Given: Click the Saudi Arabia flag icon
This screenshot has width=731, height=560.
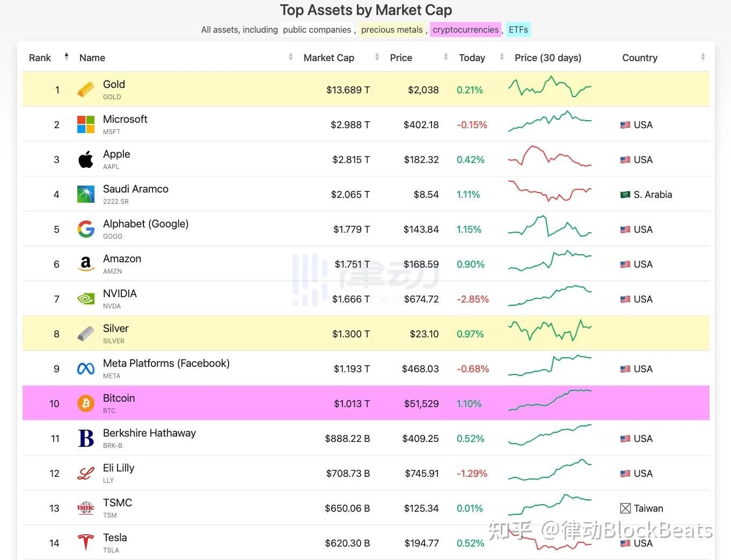Looking at the screenshot, I should coord(625,195).
